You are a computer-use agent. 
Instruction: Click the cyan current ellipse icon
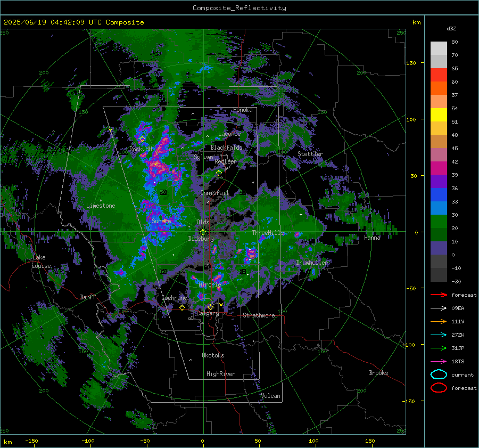pyautogui.click(x=439, y=374)
